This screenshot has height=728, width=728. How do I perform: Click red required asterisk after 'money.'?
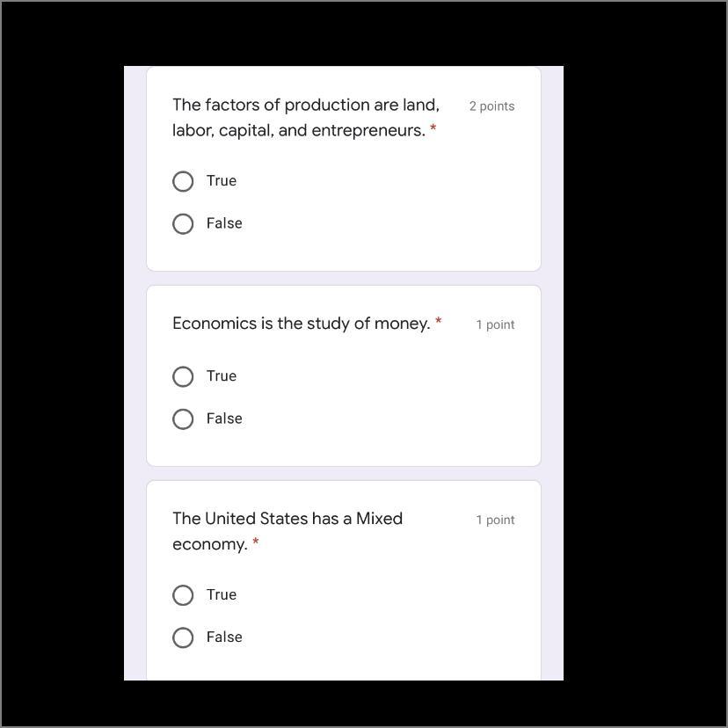point(438,320)
